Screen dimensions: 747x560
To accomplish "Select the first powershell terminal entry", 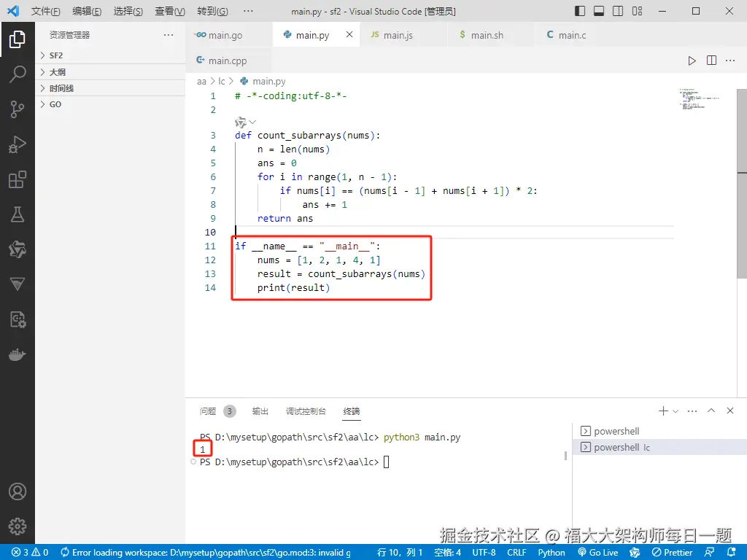I will (x=659, y=431).
